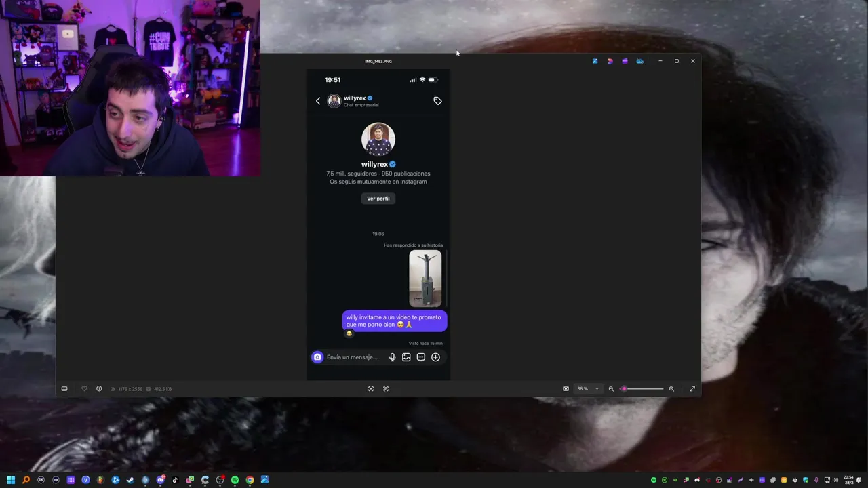Click the IMG_1483.PNG window title

378,61
